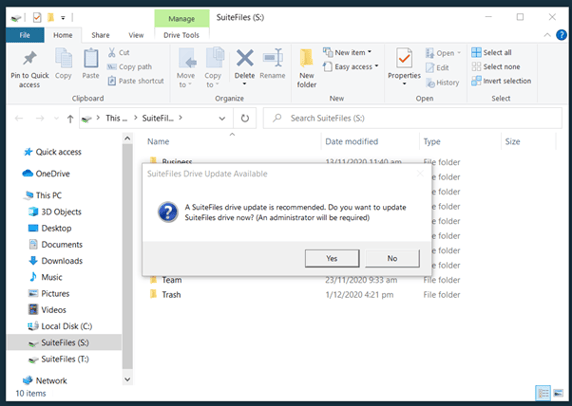
Task: Click the Paste icon in ribbon
Action: pos(91,58)
